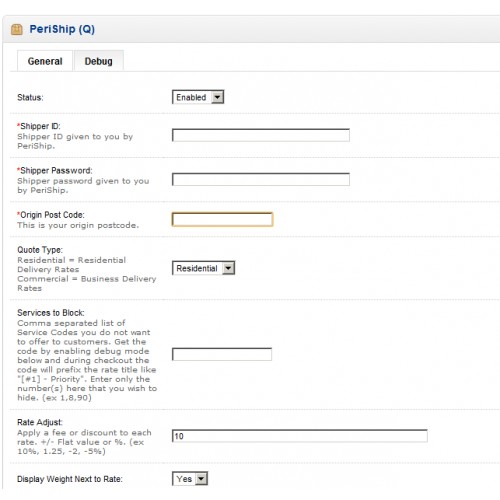Click the Quote Type dropdown arrow

tap(228, 268)
